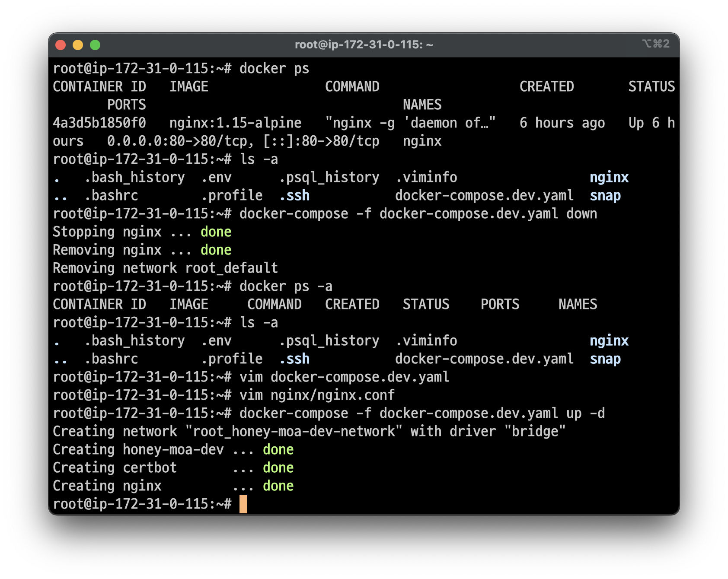Click docker-compose down command line

pos(325,213)
